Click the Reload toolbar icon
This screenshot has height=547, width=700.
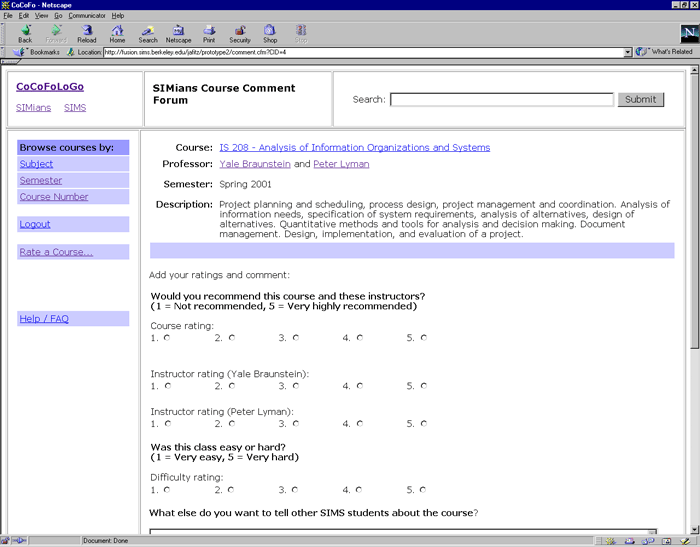87,33
